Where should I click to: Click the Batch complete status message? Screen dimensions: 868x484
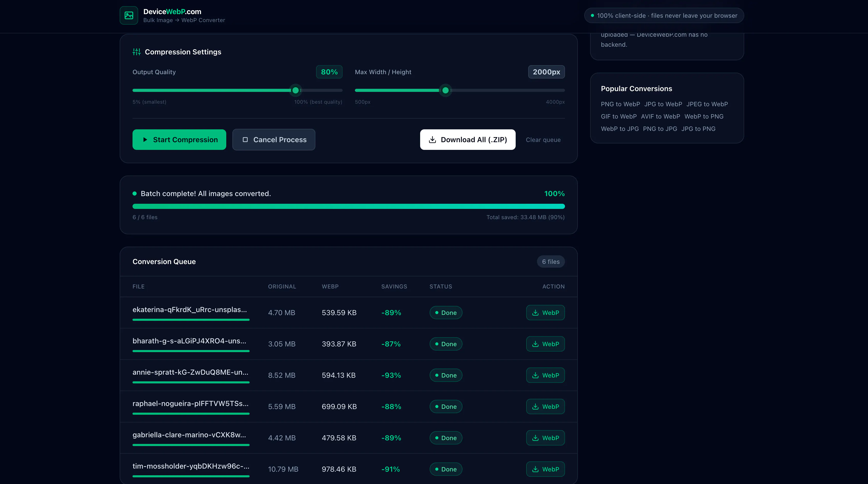point(205,194)
